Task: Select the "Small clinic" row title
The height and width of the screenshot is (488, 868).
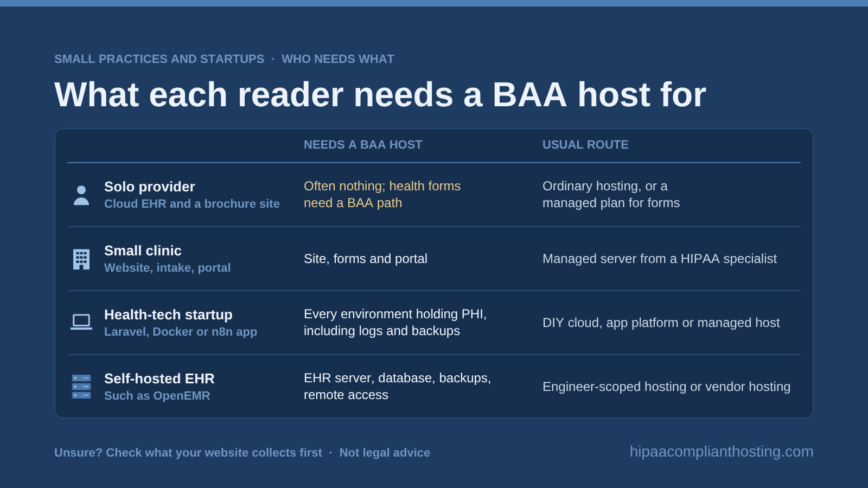Action: click(x=143, y=251)
